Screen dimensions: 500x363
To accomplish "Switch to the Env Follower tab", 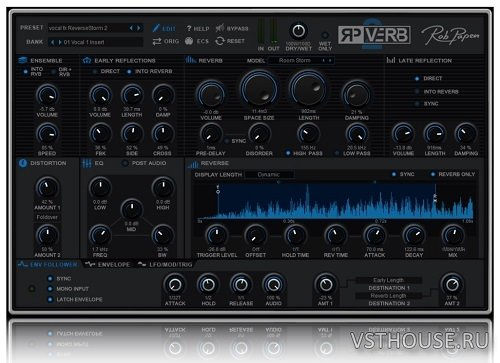I will click(48, 264).
